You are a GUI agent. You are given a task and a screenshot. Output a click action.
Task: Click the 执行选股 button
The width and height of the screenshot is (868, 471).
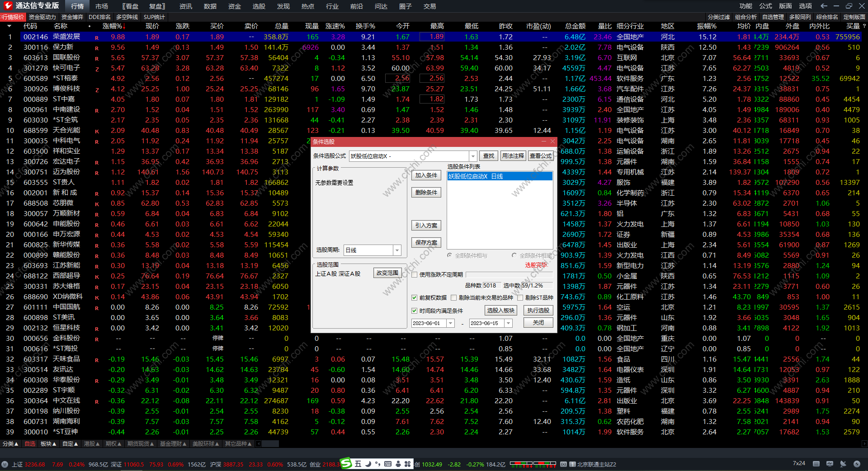538,311
